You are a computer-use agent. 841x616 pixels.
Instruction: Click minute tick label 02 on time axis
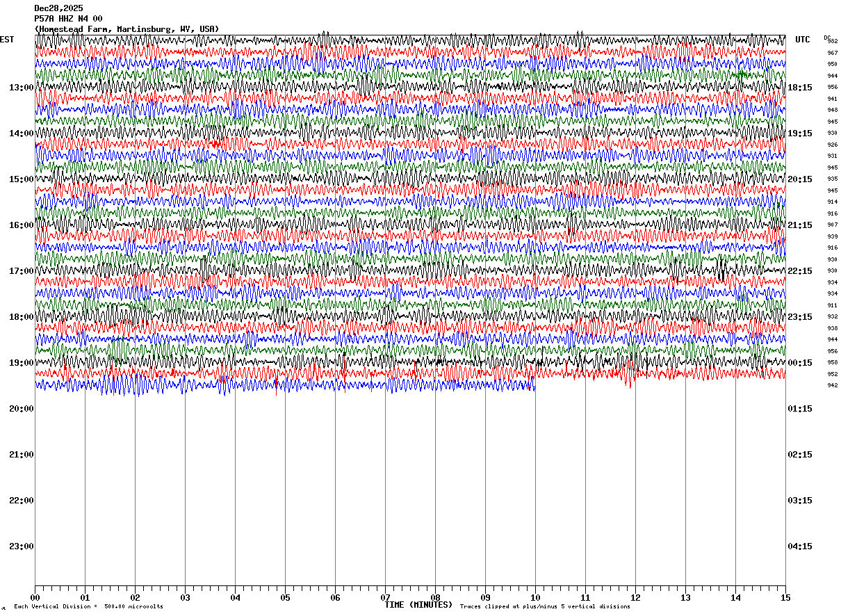[135, 597]
